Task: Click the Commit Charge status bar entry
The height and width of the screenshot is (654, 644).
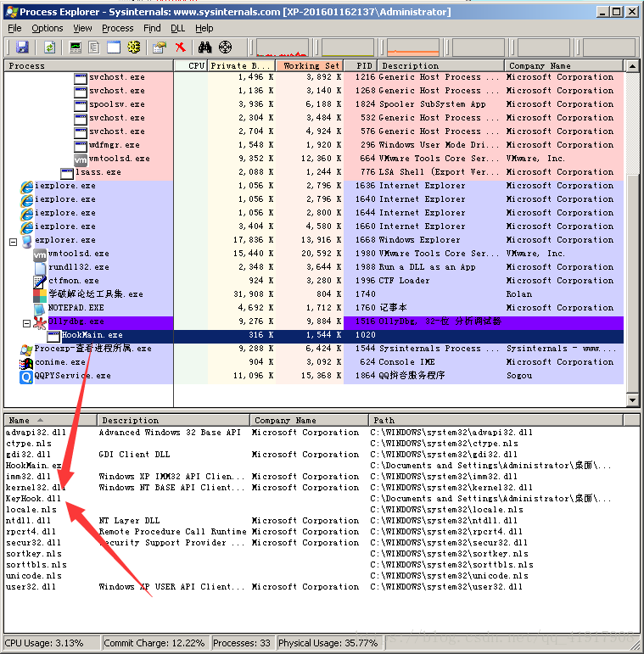Action: (156, 643)
